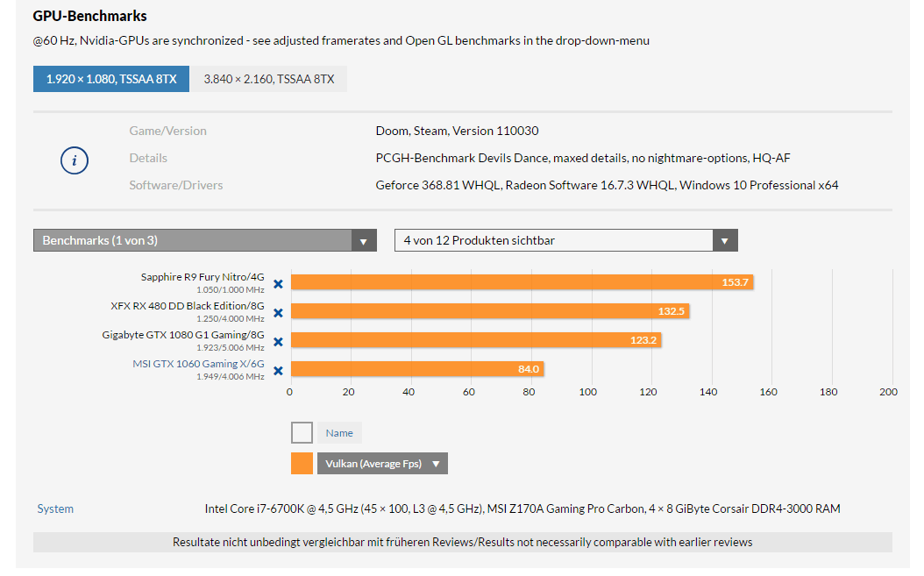Click the Sapphire R9 Fury 153.7 bar
The image size is (924, 576).
521,281
